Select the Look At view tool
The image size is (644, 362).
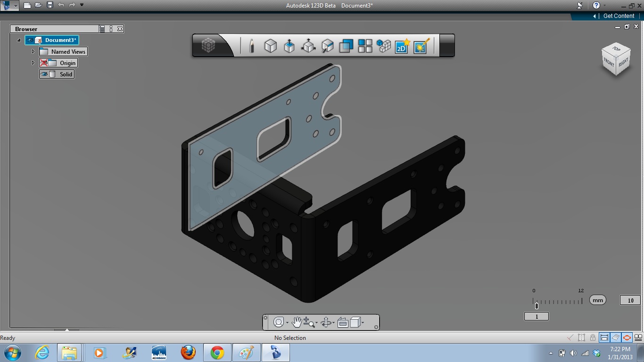point(343,322)
